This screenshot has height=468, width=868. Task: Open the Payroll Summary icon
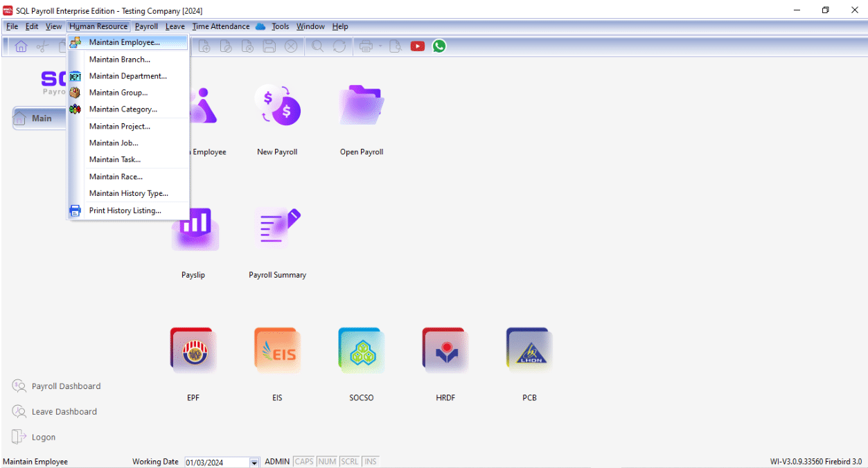[x=277, y=230]
